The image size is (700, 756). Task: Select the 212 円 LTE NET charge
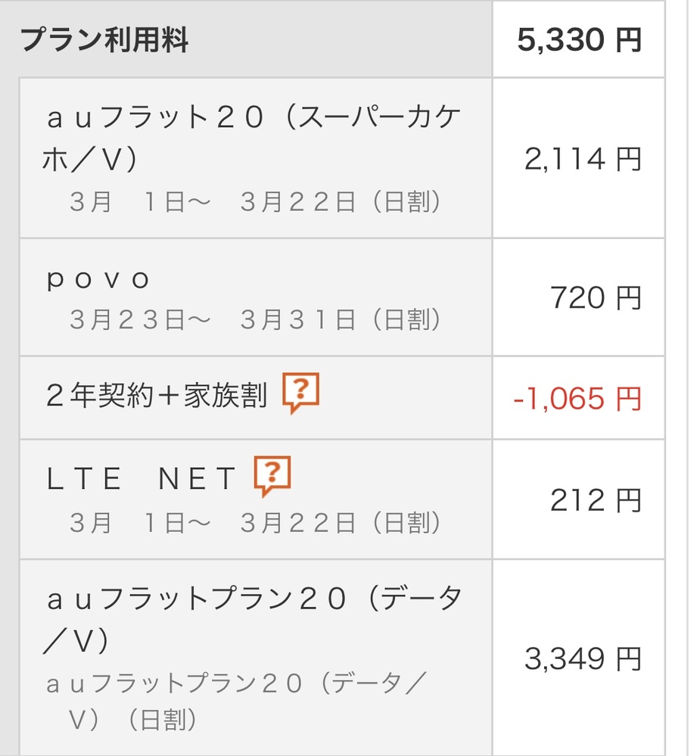coord(596,500)
